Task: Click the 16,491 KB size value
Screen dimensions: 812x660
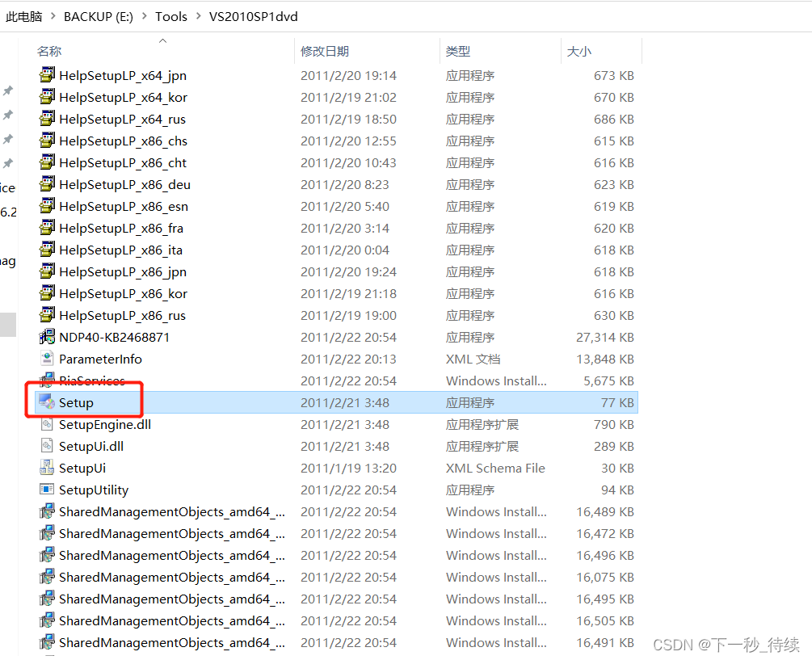Action: [605, 642]
